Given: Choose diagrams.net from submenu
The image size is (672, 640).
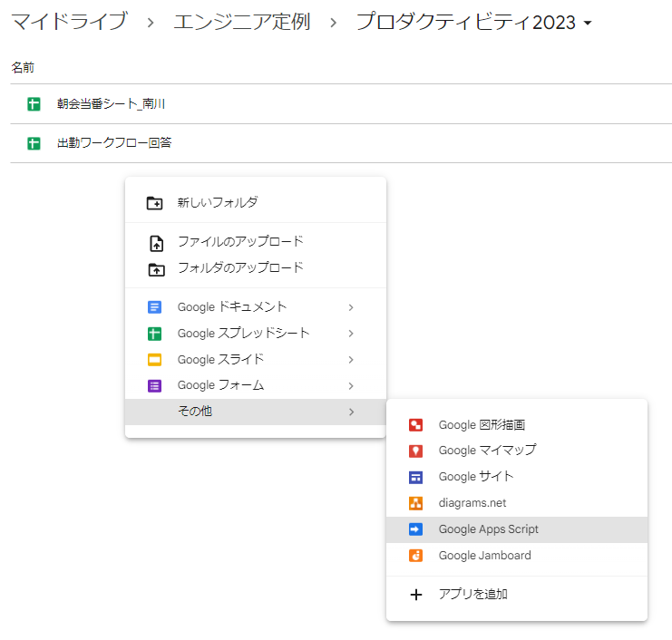Looking at the screenshot, I should tap(517, 503).
